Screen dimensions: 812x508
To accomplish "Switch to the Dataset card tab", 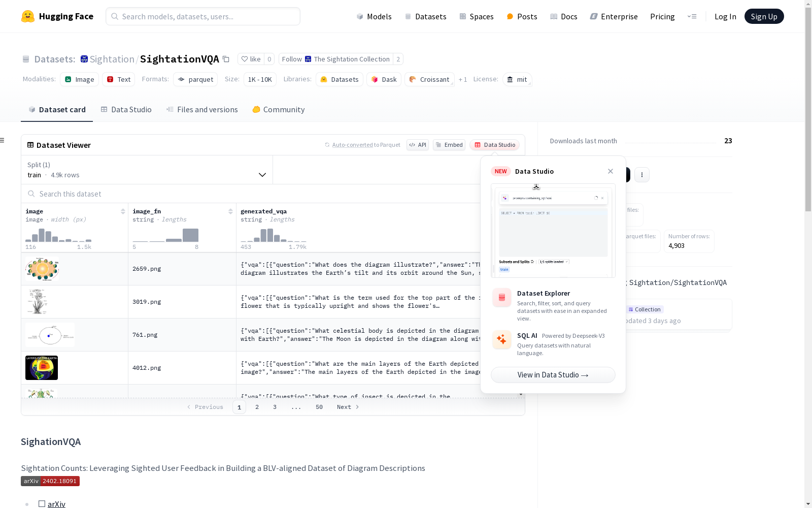I will coord(57,110).
